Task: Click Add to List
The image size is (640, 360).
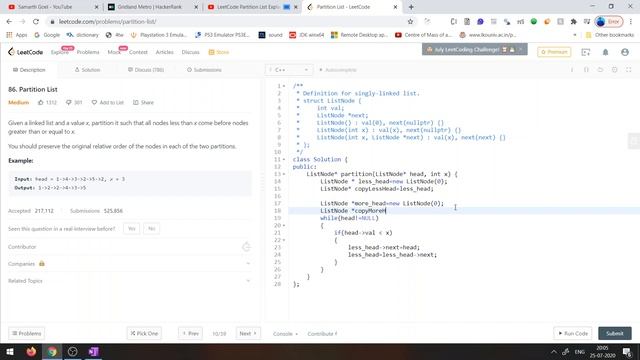Action: 107,102
